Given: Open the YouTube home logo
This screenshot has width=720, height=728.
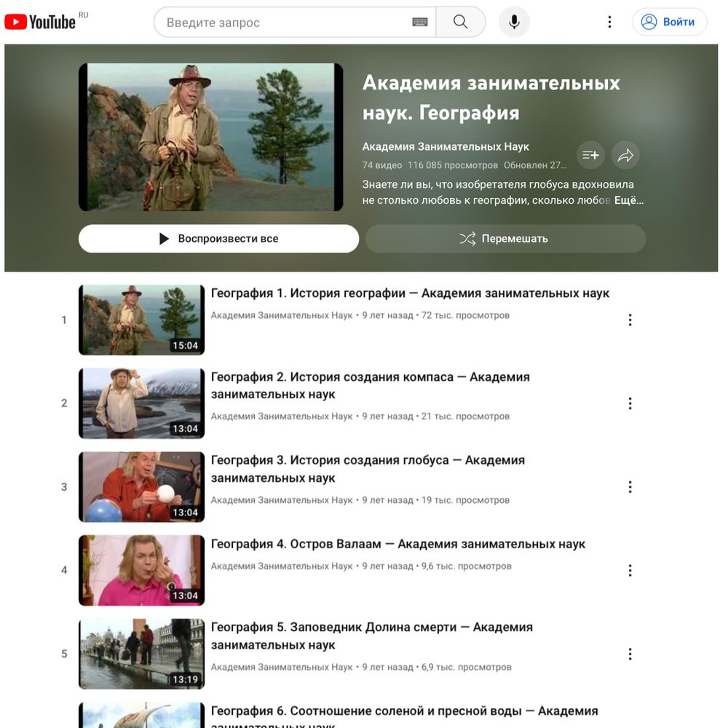Looking at the screenshot, I should point(40,22).
